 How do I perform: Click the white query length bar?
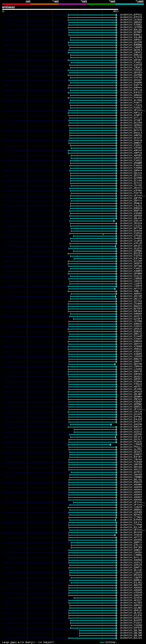(60, 10)
